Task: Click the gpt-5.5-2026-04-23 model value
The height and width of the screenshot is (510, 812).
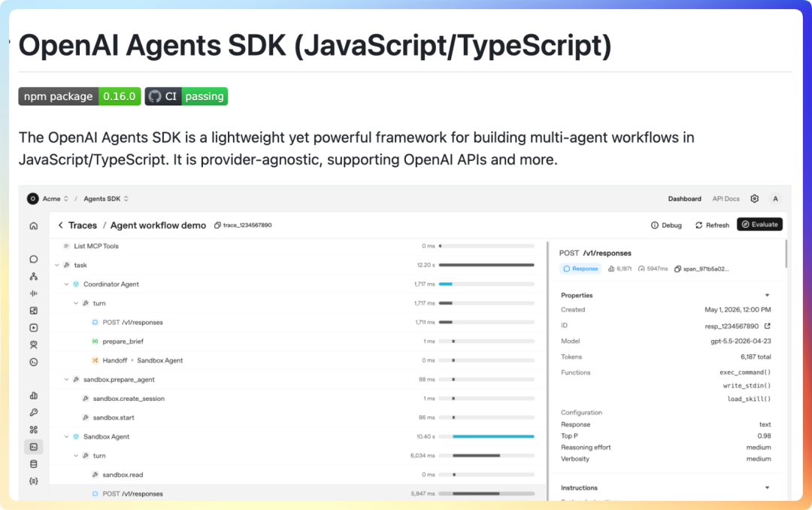Action: pos(741,341)
